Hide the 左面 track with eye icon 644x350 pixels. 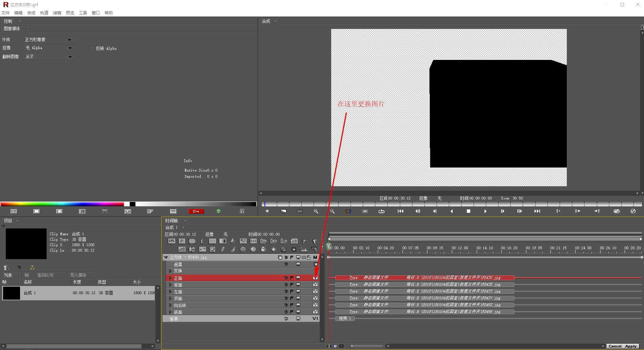286,291
